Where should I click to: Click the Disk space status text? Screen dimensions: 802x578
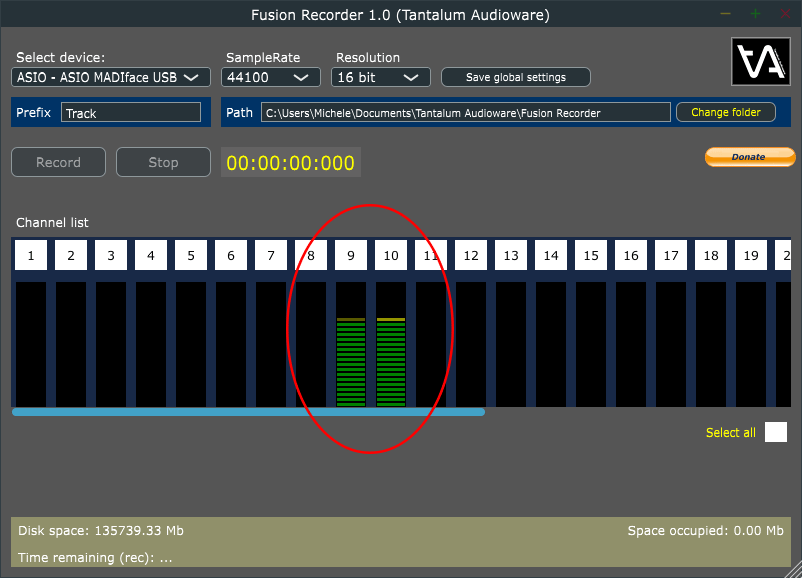(x=101, y=530)
